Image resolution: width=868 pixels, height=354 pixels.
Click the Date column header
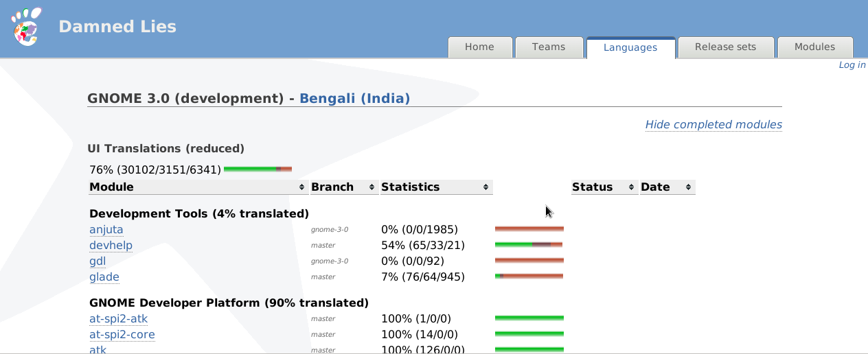[x=667, y=187]
